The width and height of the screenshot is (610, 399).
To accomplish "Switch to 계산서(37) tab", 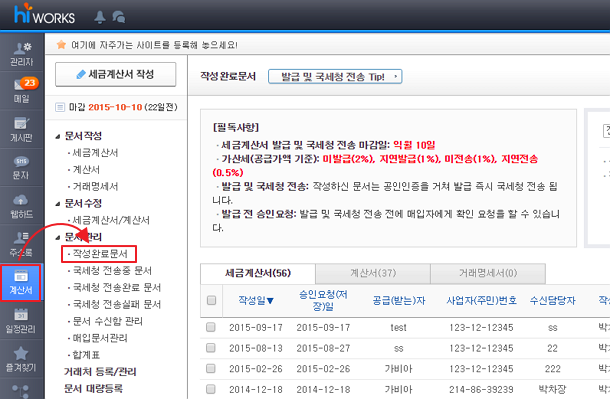I will [x=373, y=273].
